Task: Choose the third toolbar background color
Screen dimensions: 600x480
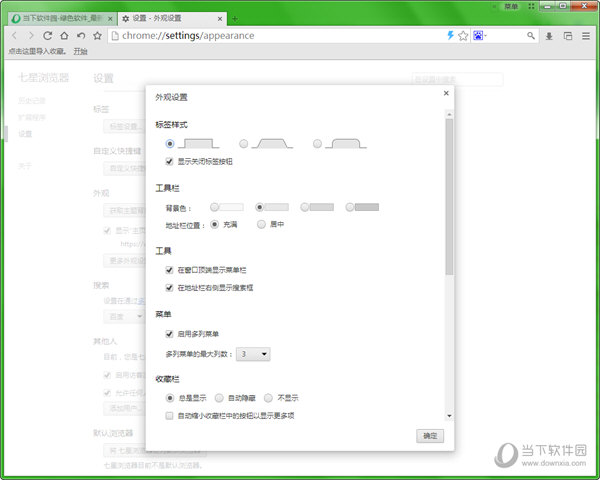Action: [305, 207]
